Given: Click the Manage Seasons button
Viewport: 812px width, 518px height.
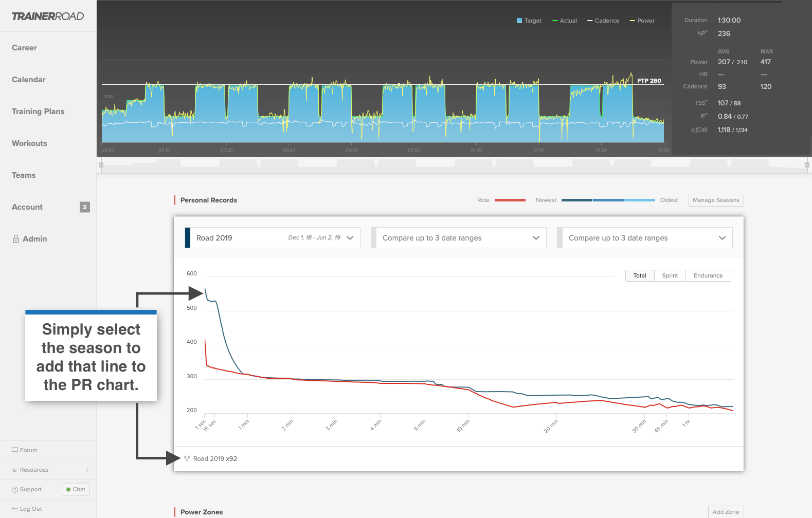Looking at the screenshot, I should point(716,200).
